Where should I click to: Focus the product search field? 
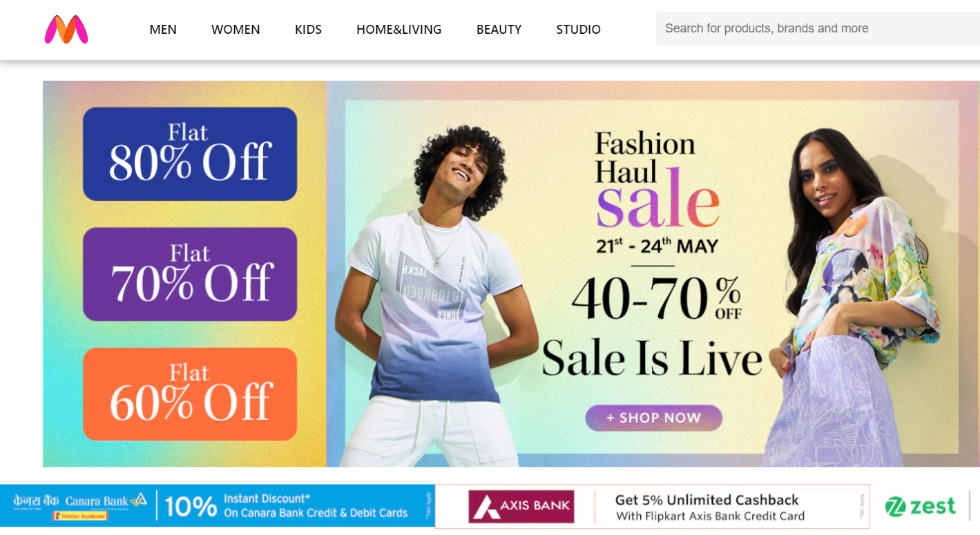(x=818, y=29)
